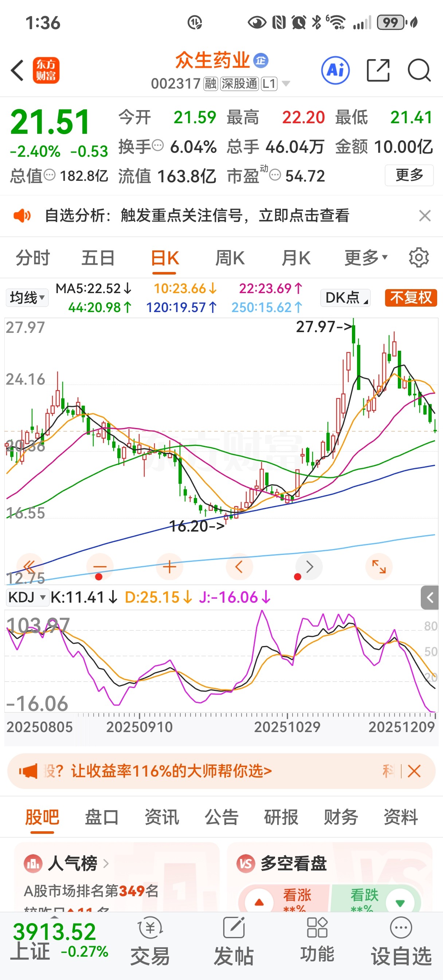Zoom out chart with minus icon
The height and width of the screenshot is (980, 443).
tap(99, 567)
